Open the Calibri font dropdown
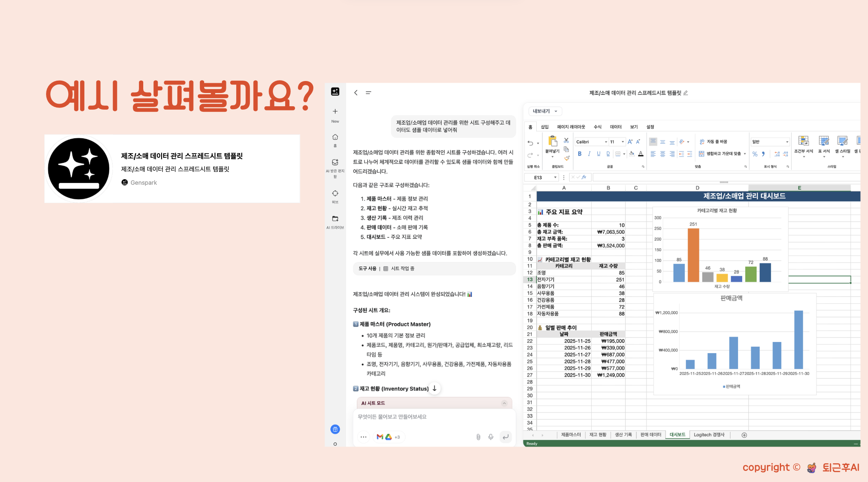 [x=605, y=142]
